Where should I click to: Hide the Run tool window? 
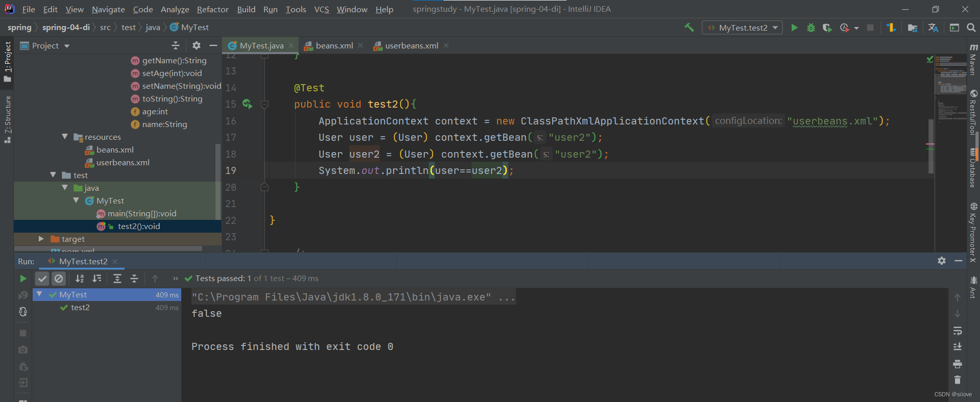coord(959,261)
